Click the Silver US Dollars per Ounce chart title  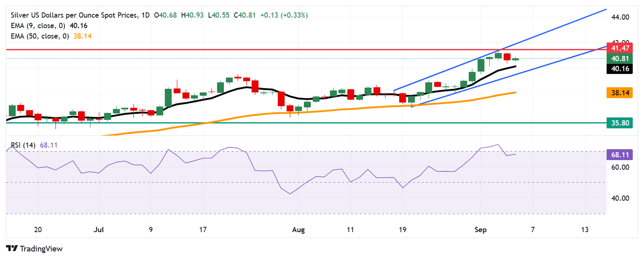74,15
